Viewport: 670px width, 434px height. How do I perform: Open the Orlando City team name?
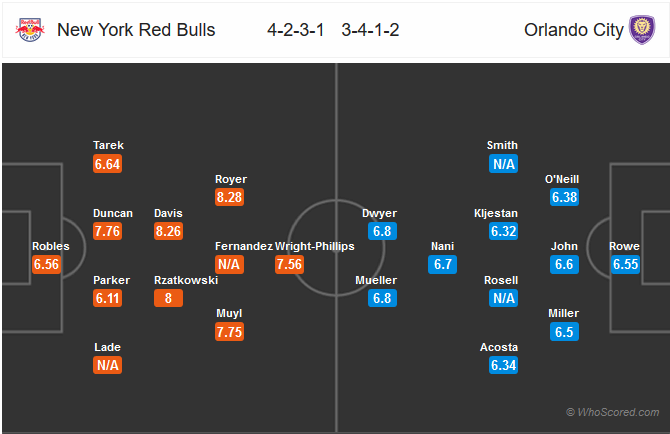pyautogui.click(x=574, y=30)
